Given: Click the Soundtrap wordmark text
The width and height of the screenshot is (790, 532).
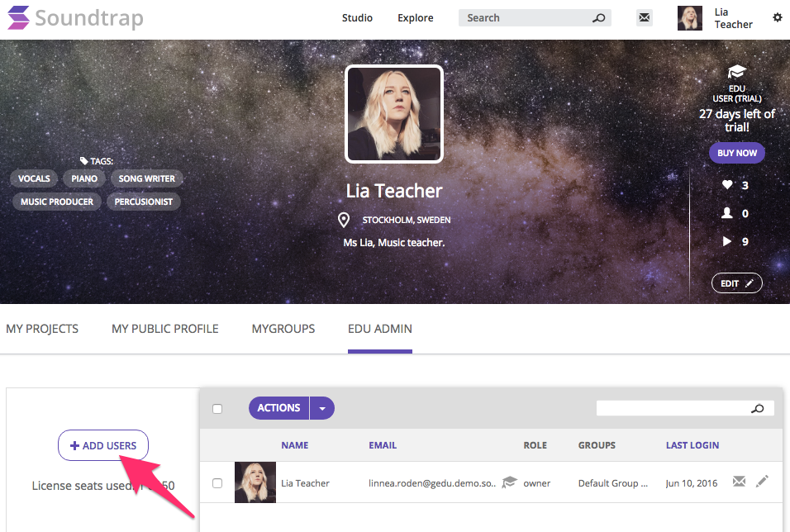Looking at the screenshot, I should [89, 18].
